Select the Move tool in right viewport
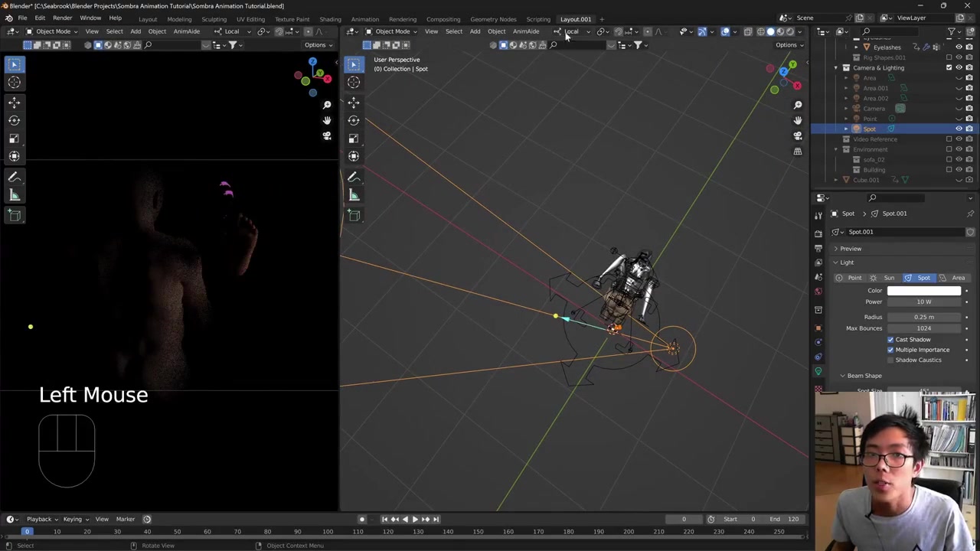Screen dimensions: 980x551 pyautogui.click(x=354, y=102)
